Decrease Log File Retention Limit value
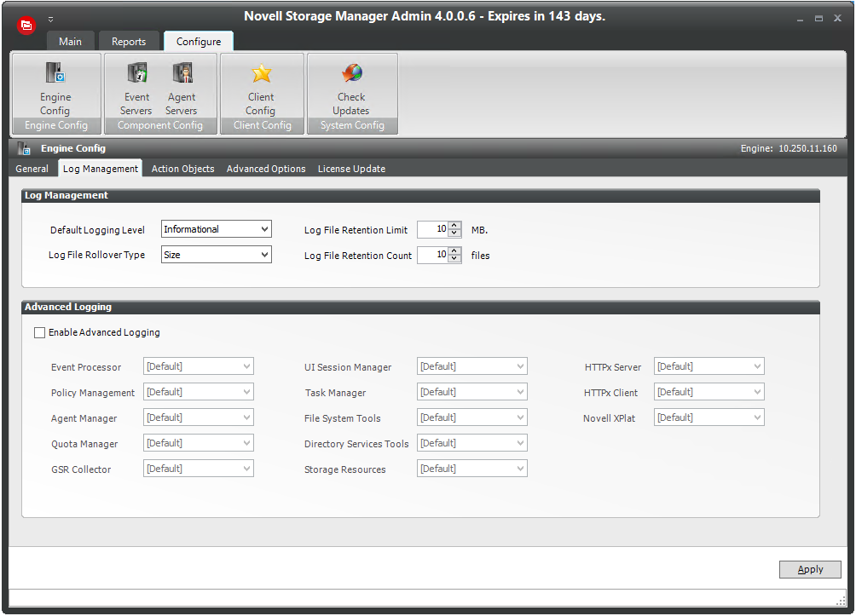 (x=454, y=233)
